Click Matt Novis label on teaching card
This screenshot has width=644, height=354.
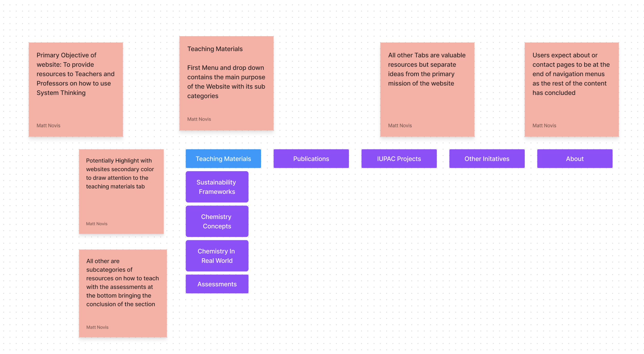tap(199, 119)
